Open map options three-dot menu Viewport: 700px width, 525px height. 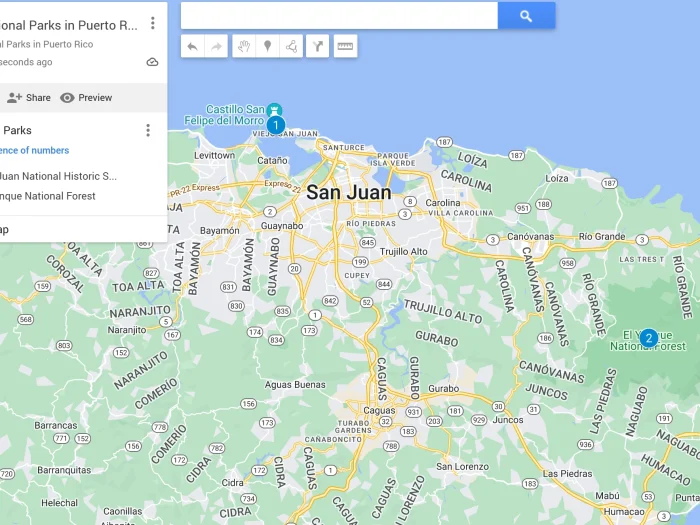(x=153, y=23)
